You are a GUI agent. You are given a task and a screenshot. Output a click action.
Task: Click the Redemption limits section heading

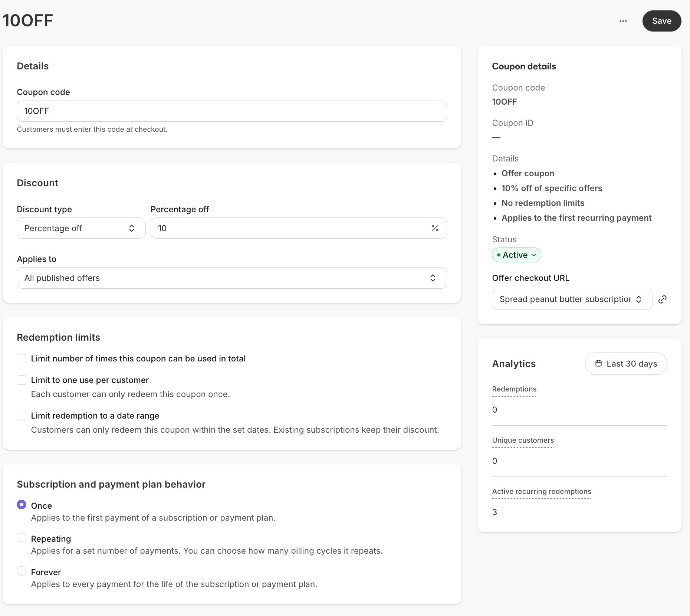(59, 338)
